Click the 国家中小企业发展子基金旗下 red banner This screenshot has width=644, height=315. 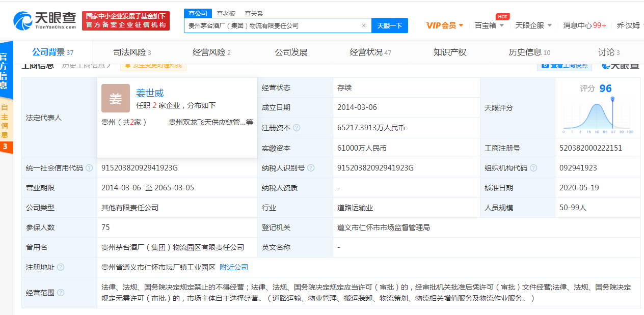pos(126,21)
